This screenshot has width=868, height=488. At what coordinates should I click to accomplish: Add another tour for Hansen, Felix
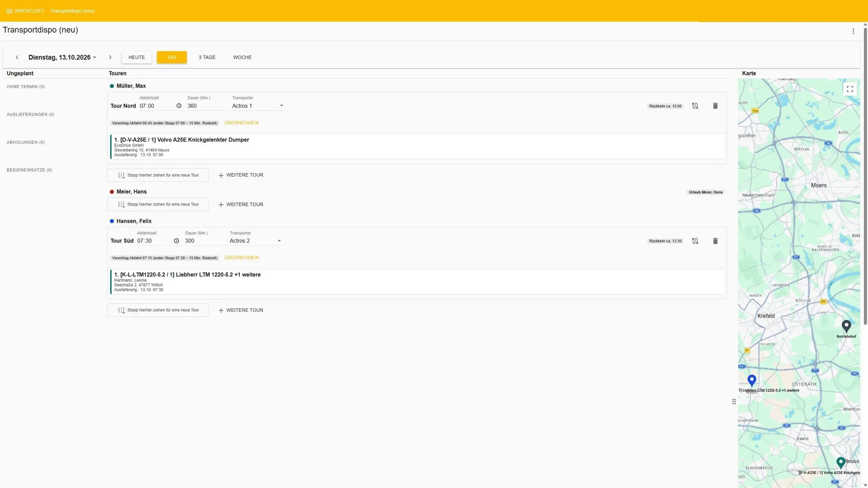click(x=241, y=311)
